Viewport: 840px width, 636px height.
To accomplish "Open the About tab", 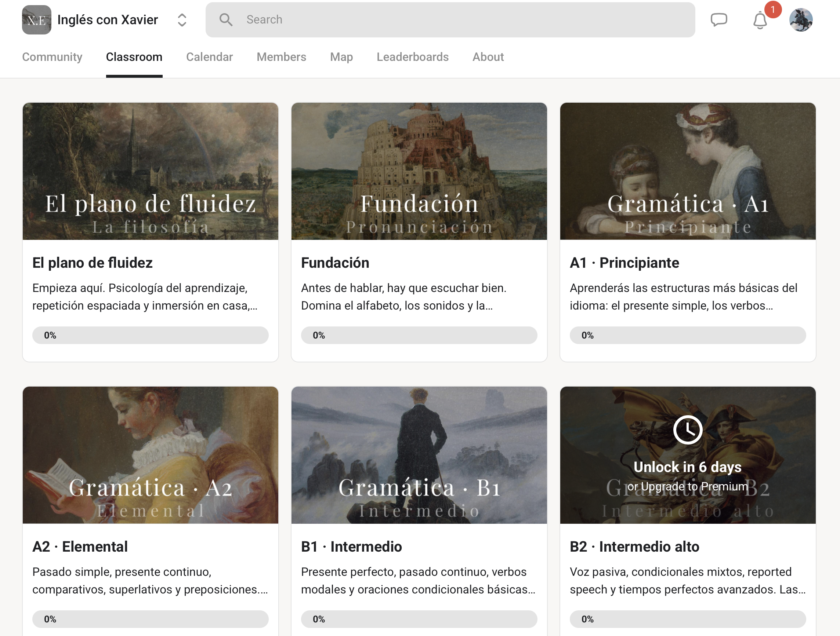I will (488, 57).
